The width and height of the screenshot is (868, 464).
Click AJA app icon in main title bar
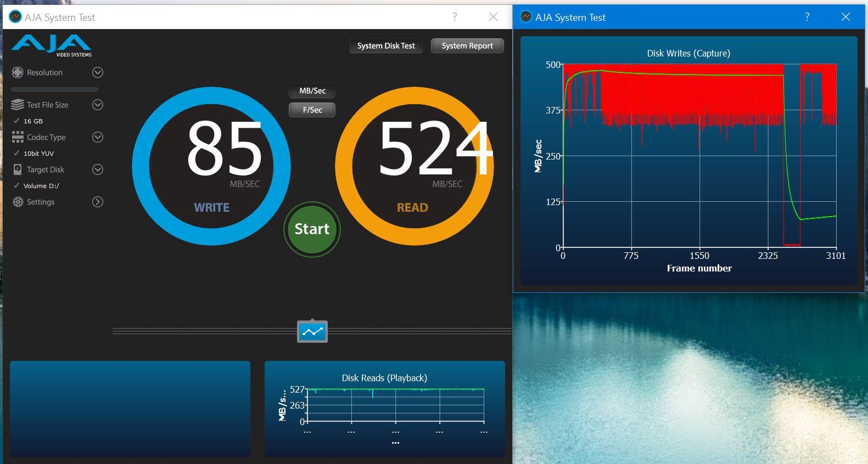[x=15, y=17]
